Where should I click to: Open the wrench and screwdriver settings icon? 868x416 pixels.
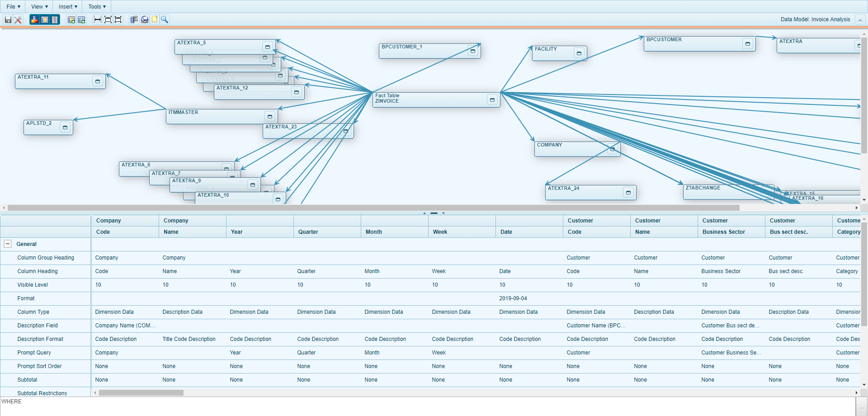[x=18, y=19]
